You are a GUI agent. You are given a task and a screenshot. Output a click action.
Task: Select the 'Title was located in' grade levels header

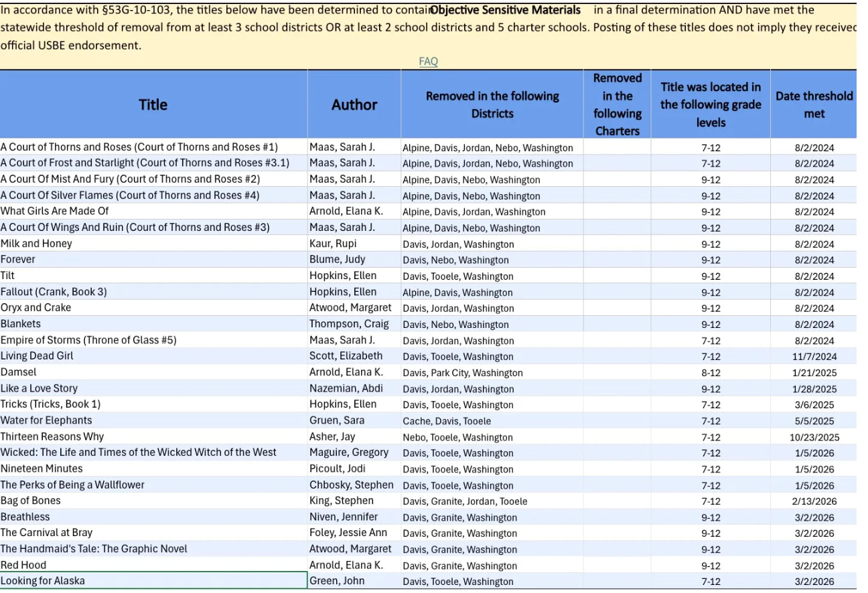coord(711,104)
